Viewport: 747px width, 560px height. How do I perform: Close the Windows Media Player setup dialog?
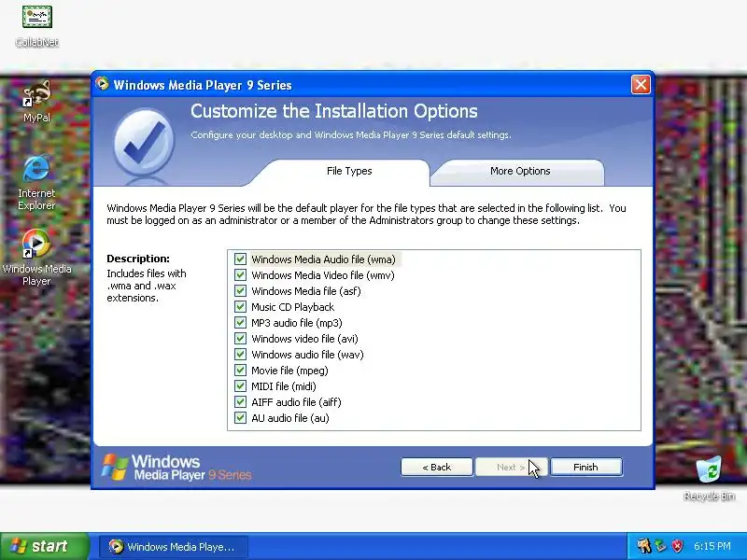pyautogui.click(x=641, y=85)
